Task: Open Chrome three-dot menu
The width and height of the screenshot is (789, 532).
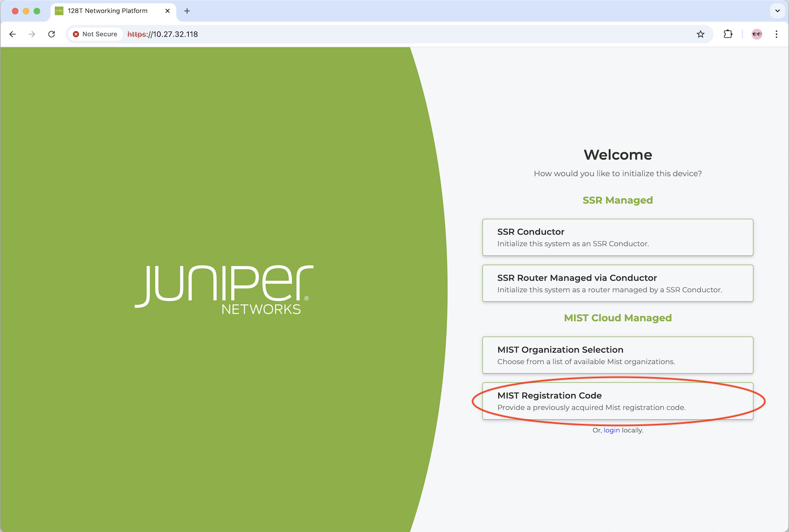Action: point(777,34)
